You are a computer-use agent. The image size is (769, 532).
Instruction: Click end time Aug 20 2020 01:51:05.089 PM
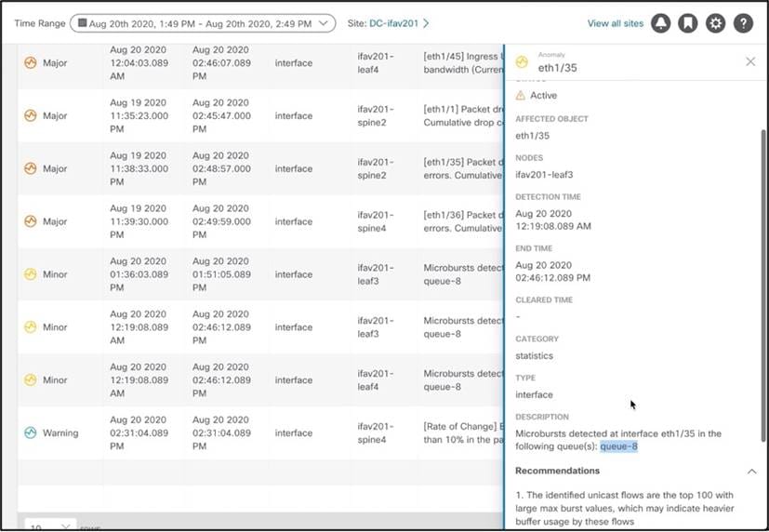(x=221, y=274)
